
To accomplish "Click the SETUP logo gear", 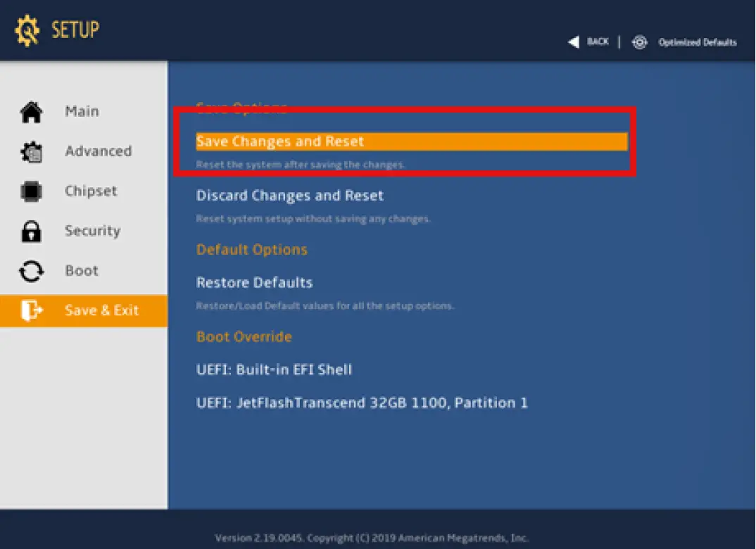I will click(x=28, y=30).
